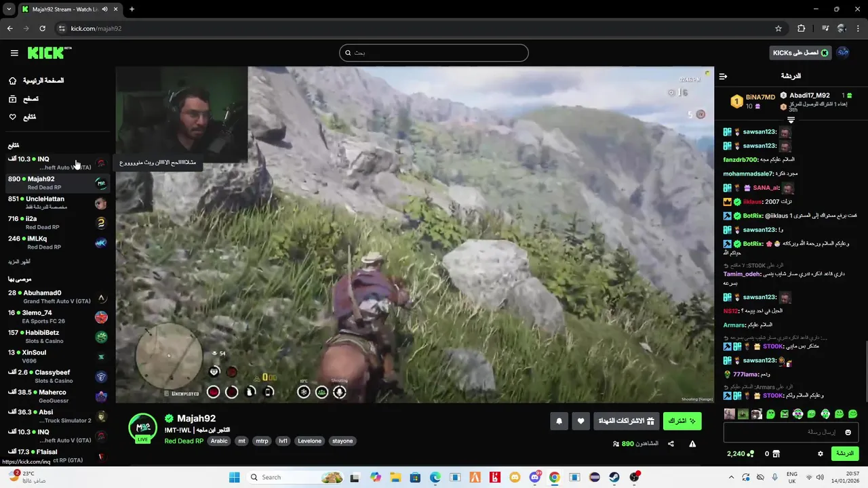Open the hamburger menu beside Kick logo

(14, 53)
